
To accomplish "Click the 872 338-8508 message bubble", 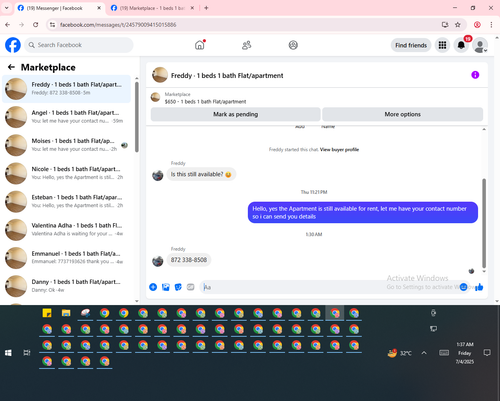I will (x=189, y=260).
